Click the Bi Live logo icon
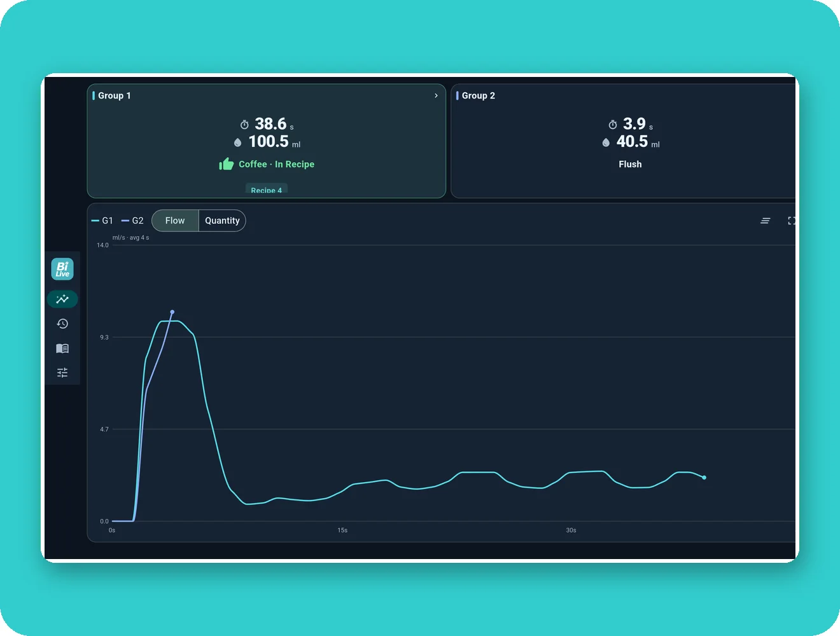840x636 pixels. [x=62, y=269]
